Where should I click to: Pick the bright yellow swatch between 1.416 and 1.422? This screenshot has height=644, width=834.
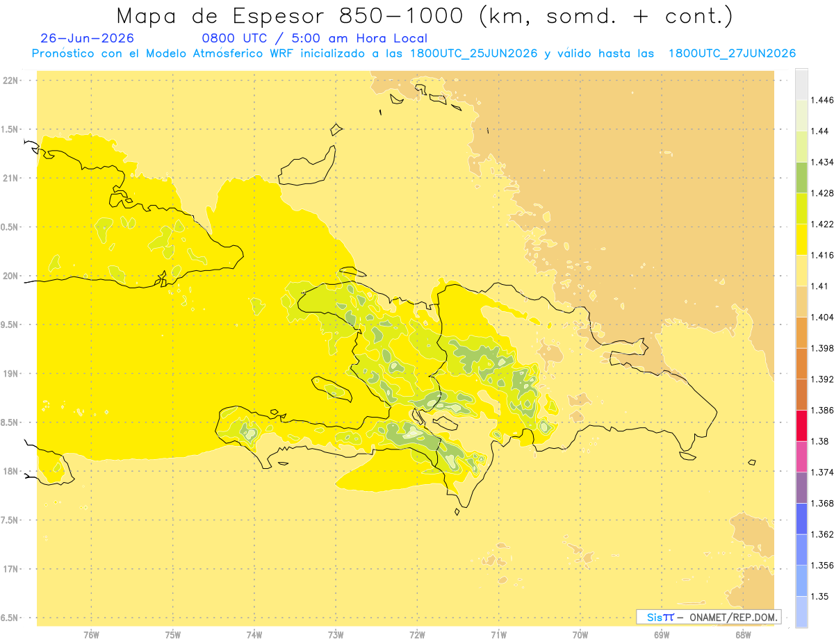click(x=801, y=240)
